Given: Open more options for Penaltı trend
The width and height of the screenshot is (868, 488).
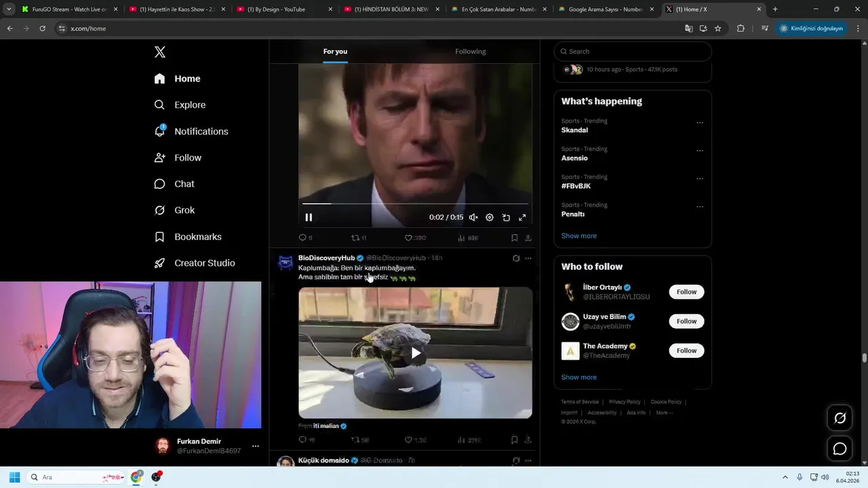Looking at the screenshot, I should [x=700, y=207].
